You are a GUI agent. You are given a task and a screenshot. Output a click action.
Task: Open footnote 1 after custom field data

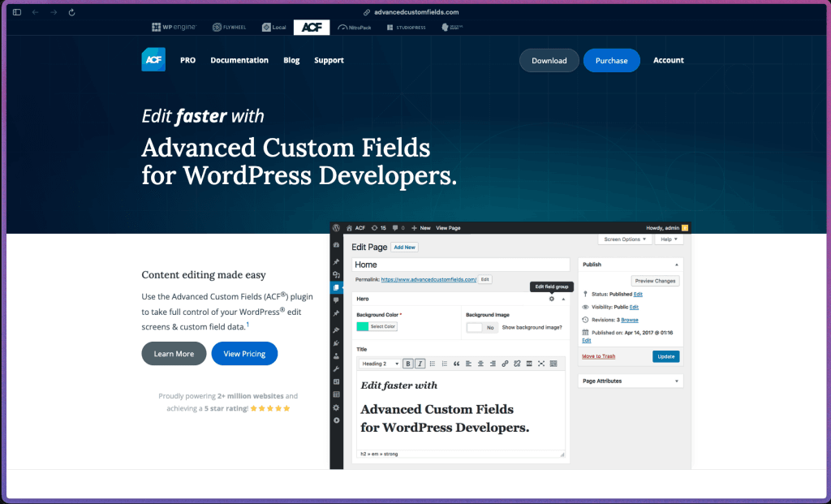click(248, 325)
